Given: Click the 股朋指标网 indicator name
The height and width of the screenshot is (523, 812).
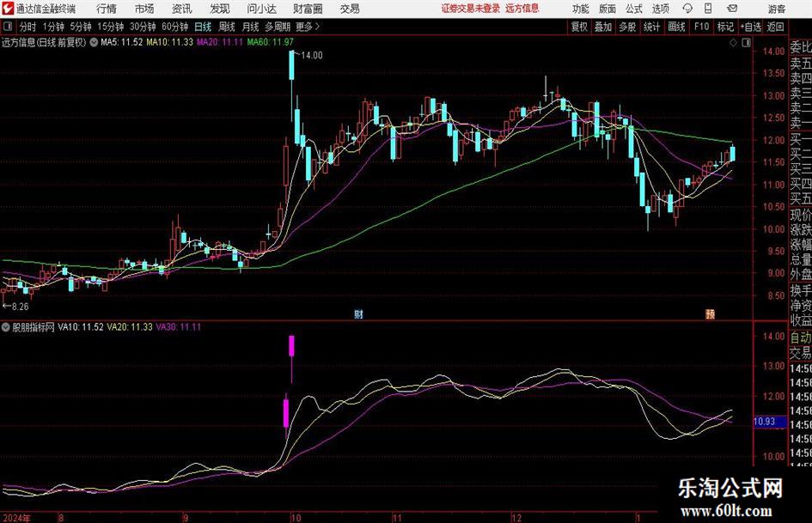Looking at the screenshot, I should point(34,326).
